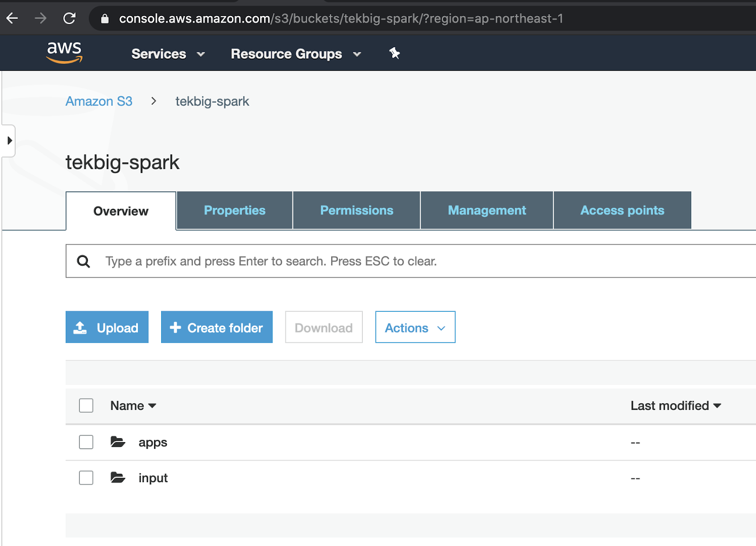Reload the page with the refresh icon

pos(69,18)
